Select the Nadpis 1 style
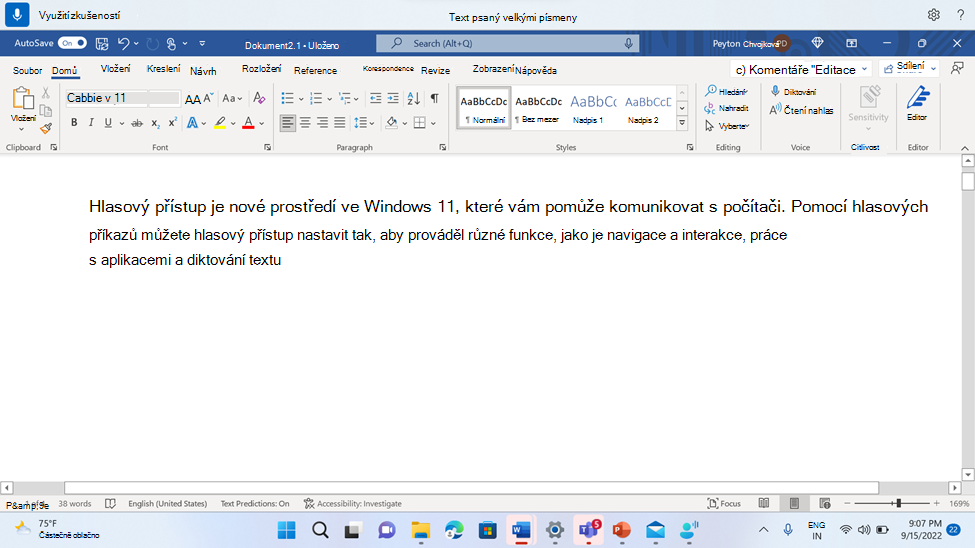975x548 pixels. 593,108
